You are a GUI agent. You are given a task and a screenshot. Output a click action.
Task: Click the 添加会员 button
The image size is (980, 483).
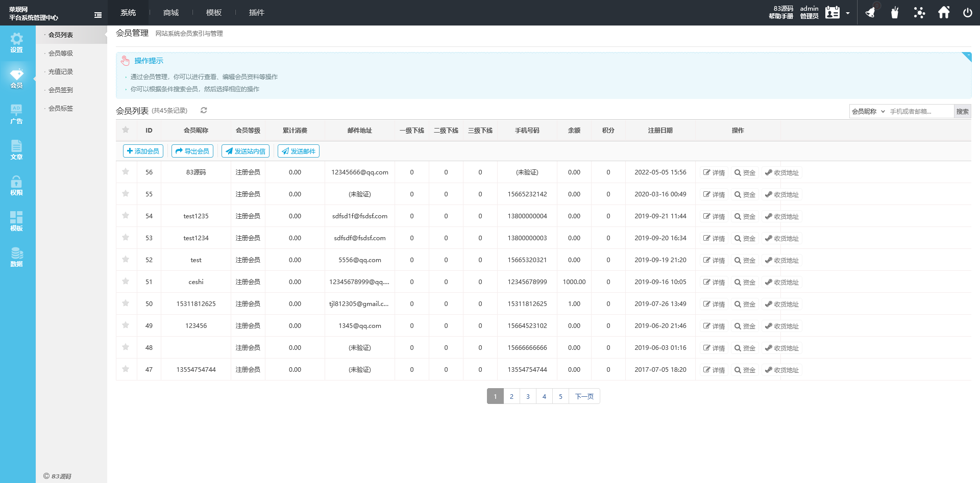click(x=143, y=151)
